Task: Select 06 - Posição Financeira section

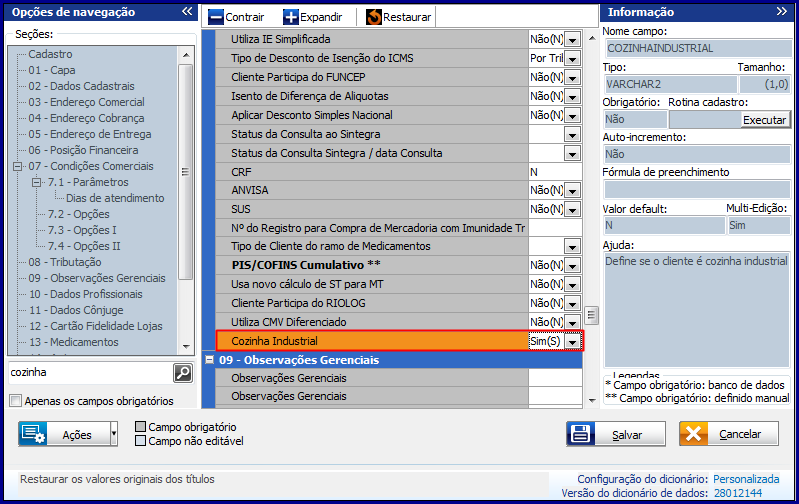Action: click(x=83, y=150)
